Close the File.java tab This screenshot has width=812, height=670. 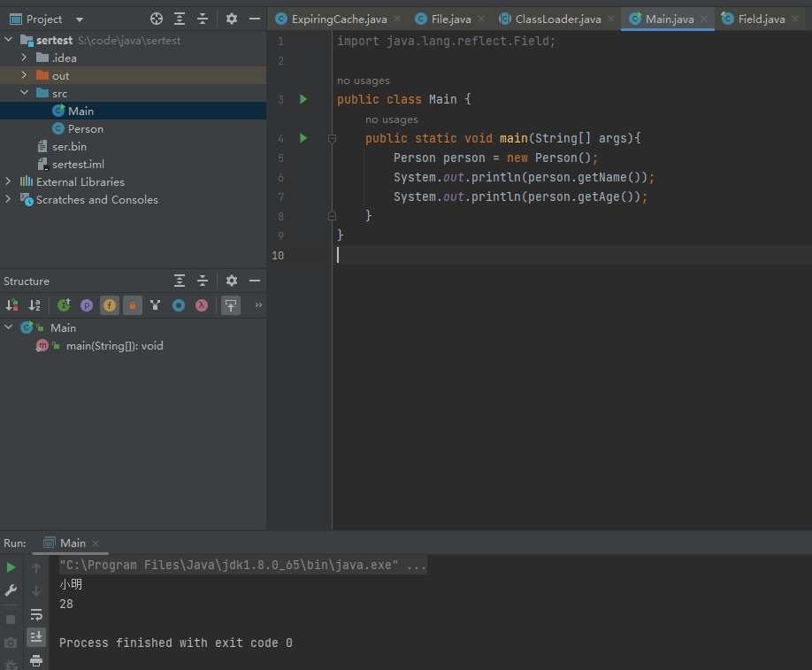pos(481,19)
